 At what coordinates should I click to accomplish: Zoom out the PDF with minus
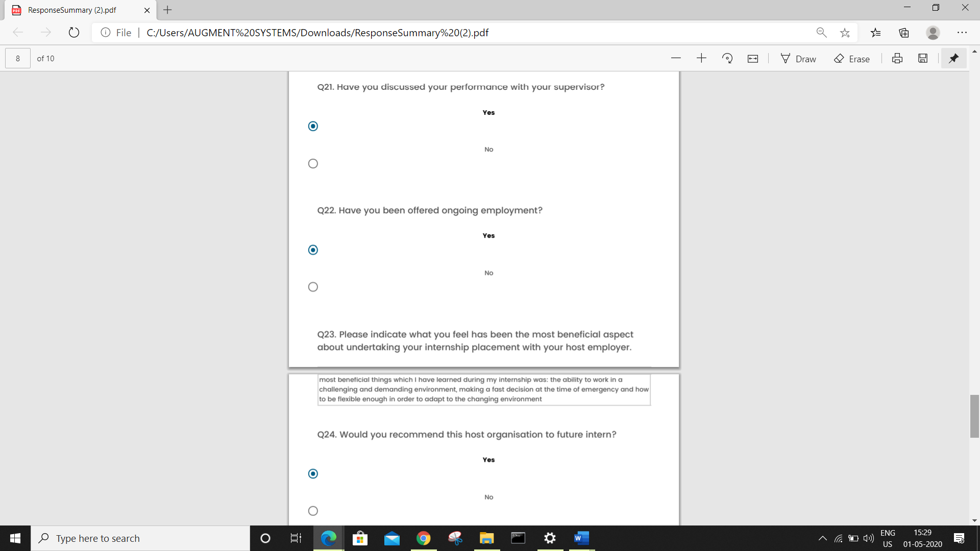[676, 58]
